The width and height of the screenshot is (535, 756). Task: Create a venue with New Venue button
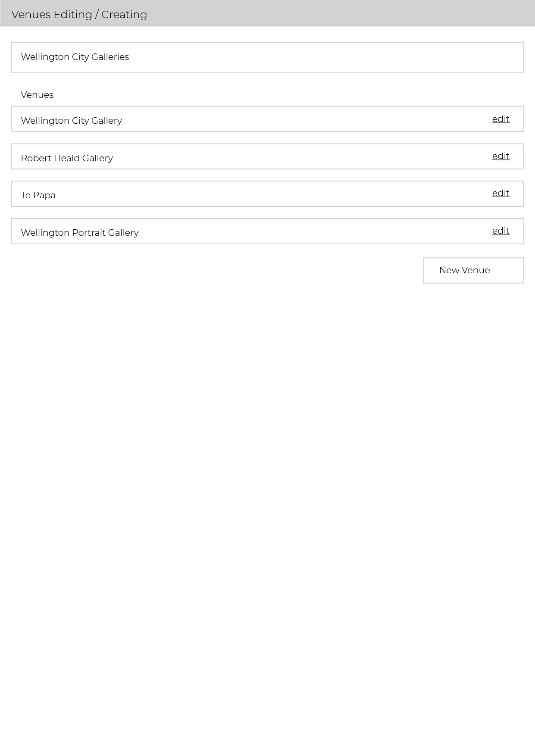473,270
